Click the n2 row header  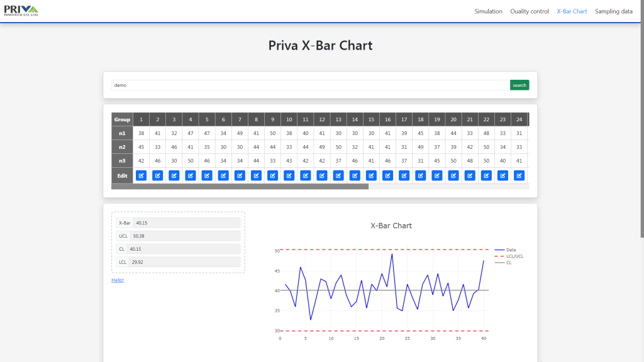coord(122,147)
